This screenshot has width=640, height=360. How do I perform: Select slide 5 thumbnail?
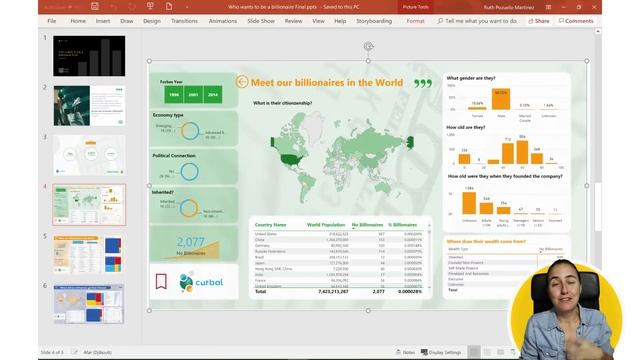pyautogui.click(x=89, y=255)
